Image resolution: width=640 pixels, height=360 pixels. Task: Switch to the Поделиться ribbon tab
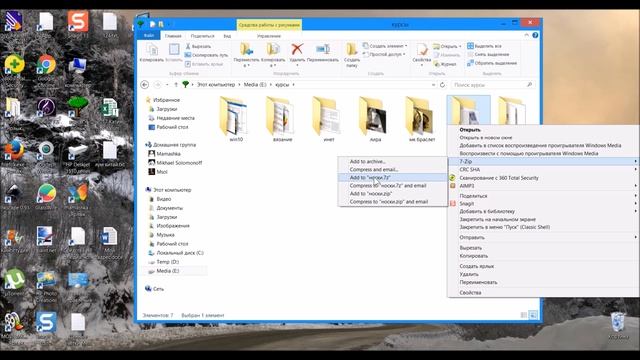202,36
